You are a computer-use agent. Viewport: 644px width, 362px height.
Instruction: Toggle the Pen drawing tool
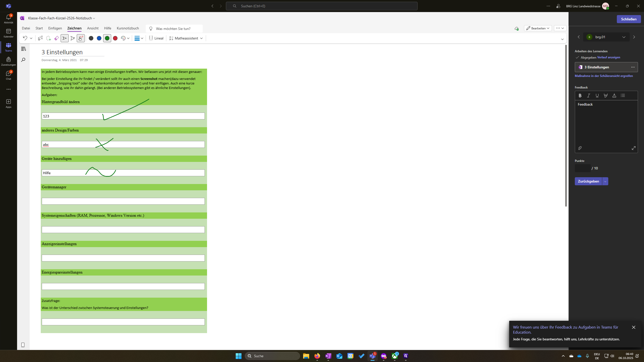(x=65, y=38)
